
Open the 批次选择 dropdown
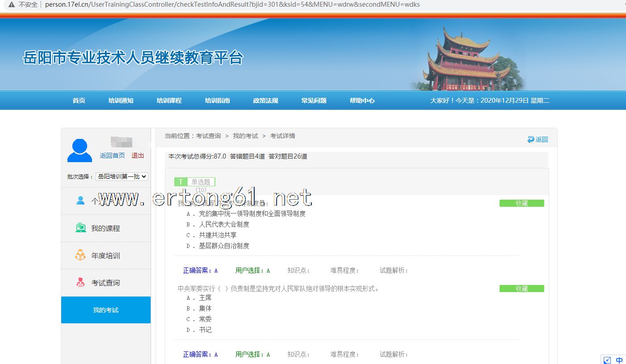[x=122, y=176]
